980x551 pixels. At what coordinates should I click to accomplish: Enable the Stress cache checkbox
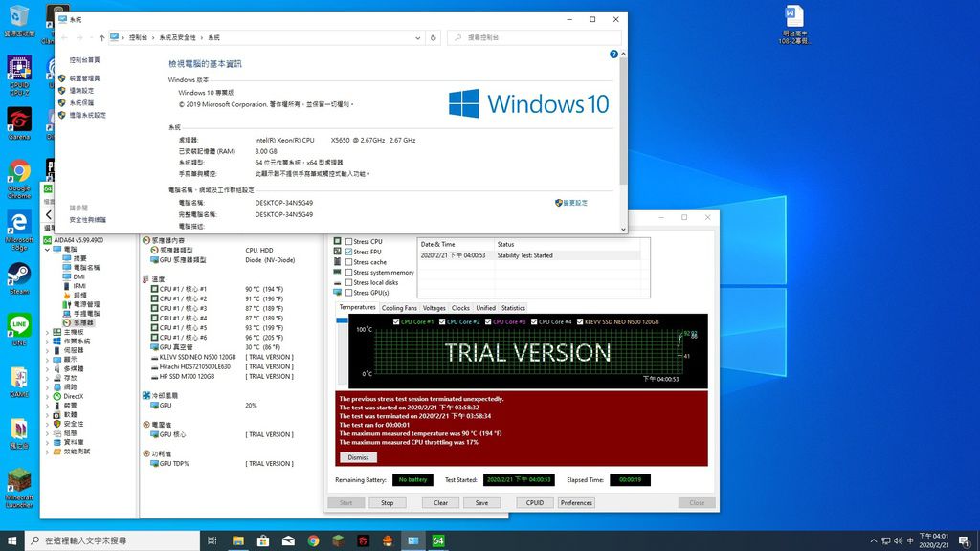point(348,262)
